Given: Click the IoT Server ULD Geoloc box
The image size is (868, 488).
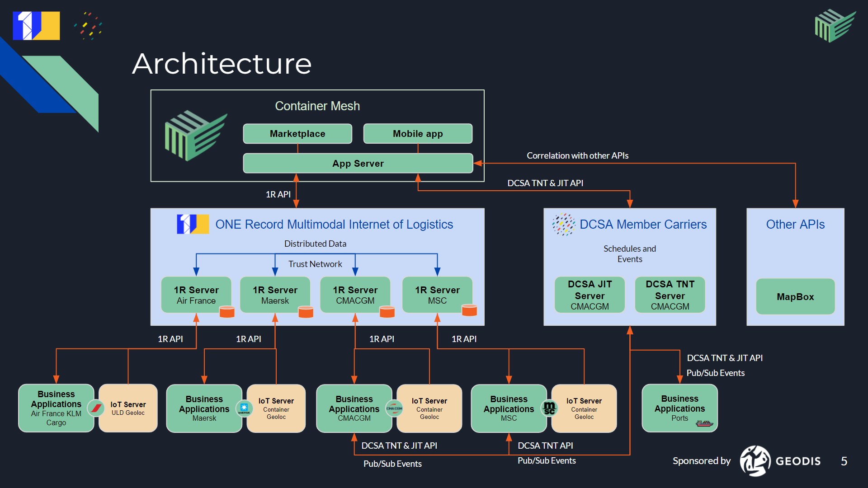Looking at the screenshot, I should [x=128, y=408].
